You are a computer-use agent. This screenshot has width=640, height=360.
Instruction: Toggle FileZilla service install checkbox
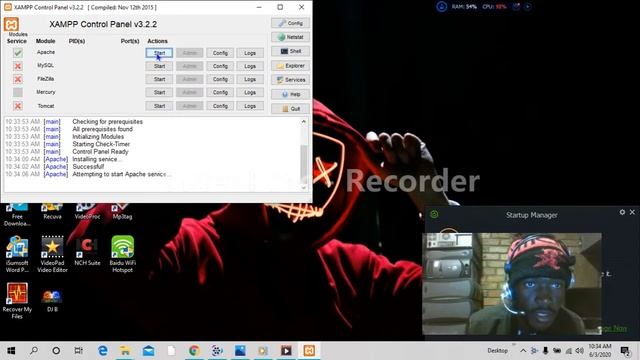click(18, 79)
